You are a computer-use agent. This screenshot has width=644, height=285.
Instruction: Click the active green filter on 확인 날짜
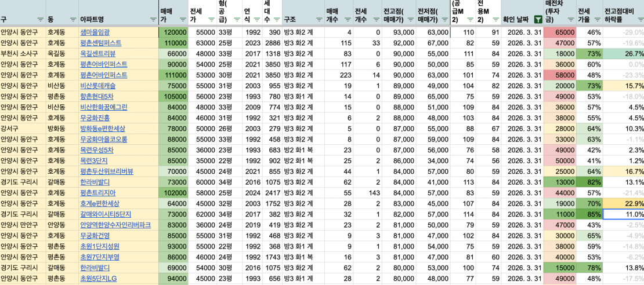point(538,19)
